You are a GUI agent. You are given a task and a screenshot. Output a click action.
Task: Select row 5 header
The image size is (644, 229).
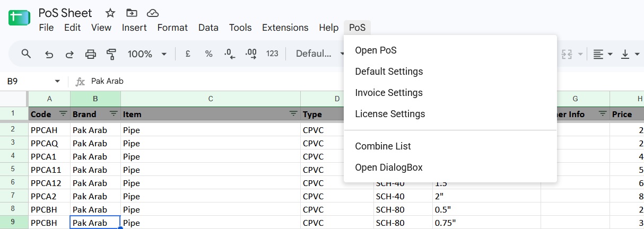[x=13, y=170]
